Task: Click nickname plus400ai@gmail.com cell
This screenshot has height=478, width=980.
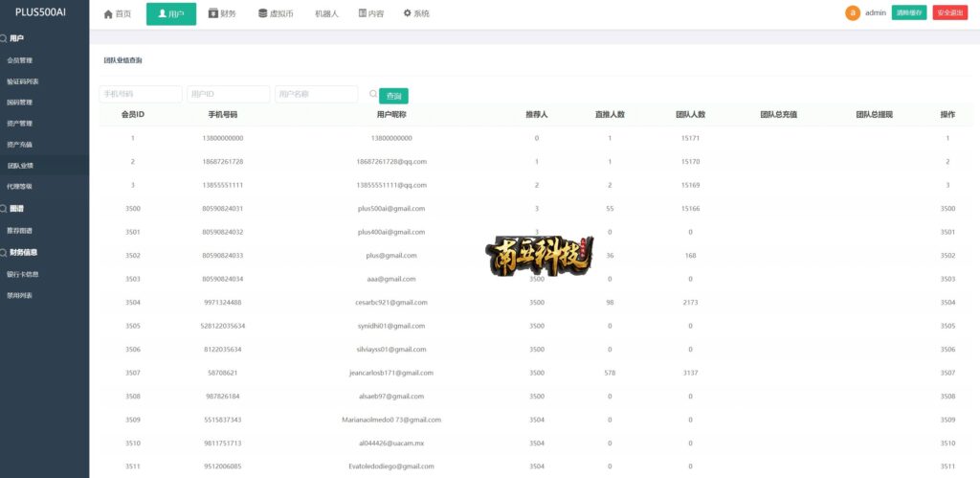Action: 391,232
